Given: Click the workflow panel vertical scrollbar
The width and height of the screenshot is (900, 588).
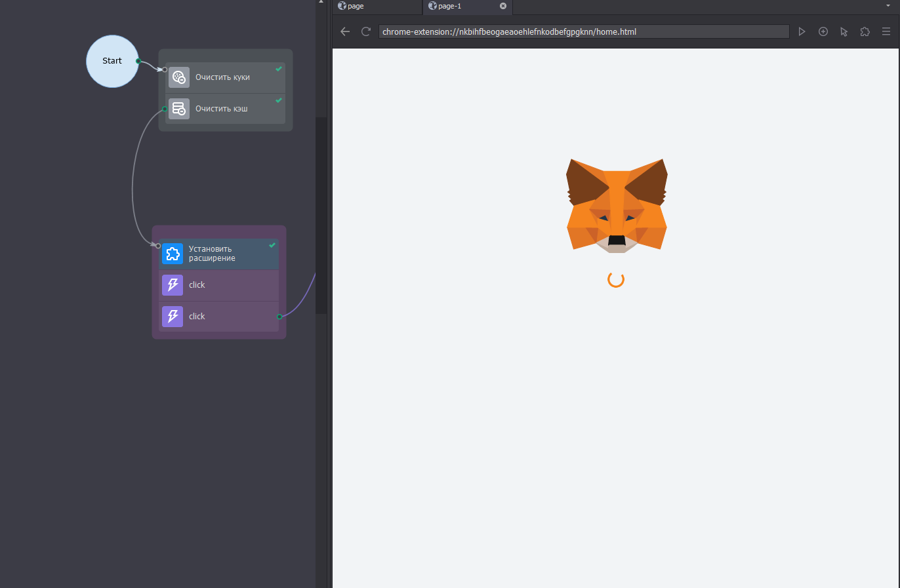Looking at the screenshot, I should tap(321, 216).
